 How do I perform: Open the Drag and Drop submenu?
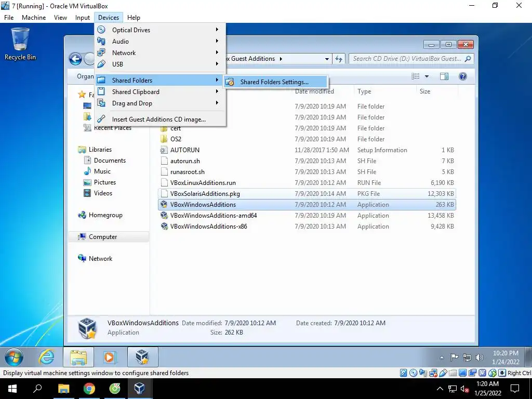[160, 103]
